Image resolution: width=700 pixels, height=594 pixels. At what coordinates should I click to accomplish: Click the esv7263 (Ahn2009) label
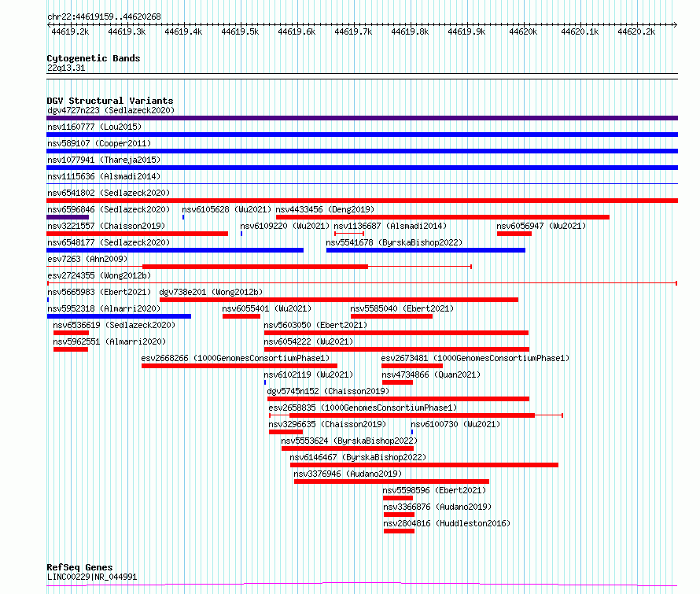87,259
